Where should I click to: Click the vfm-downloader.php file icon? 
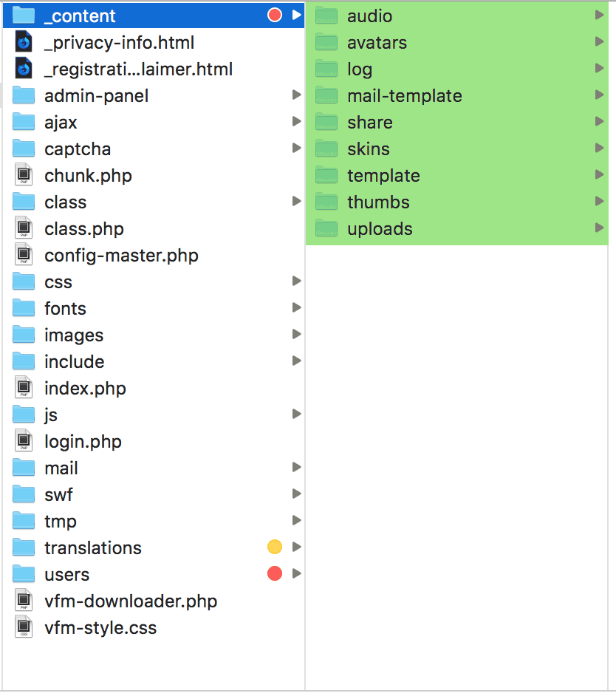click(24, 601)
